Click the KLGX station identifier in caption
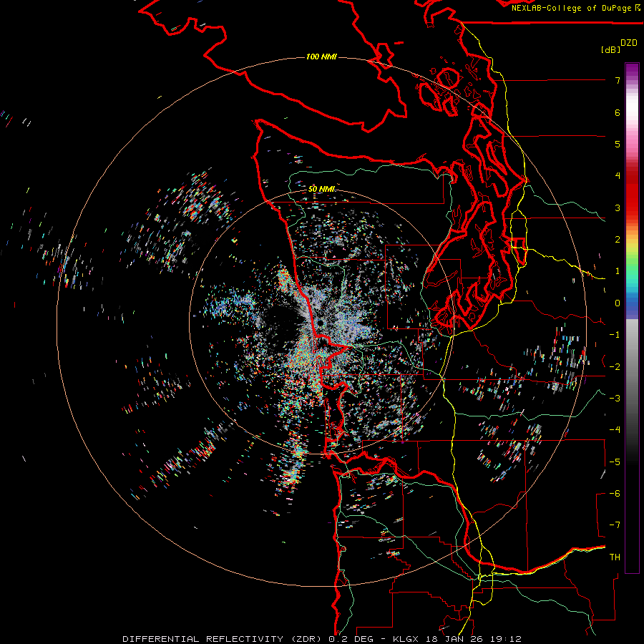The width and height of the screenshot is (644, 644). click(x=406, y=639)
